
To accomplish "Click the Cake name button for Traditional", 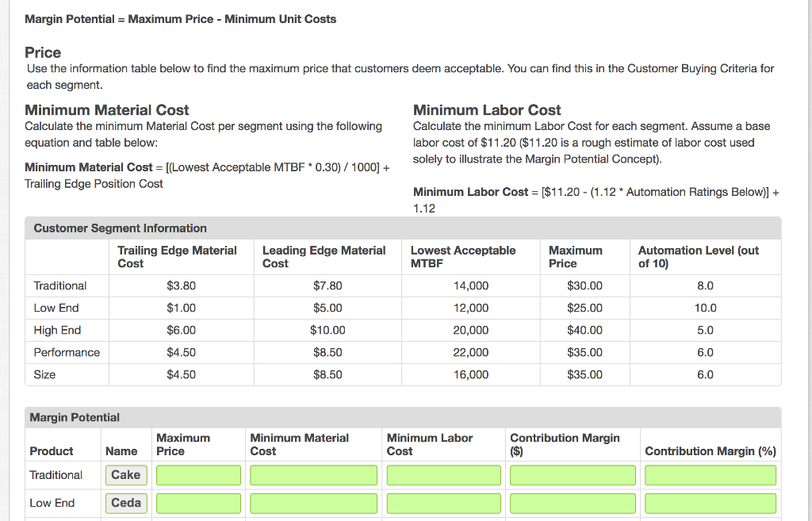I will click(125, 475).
